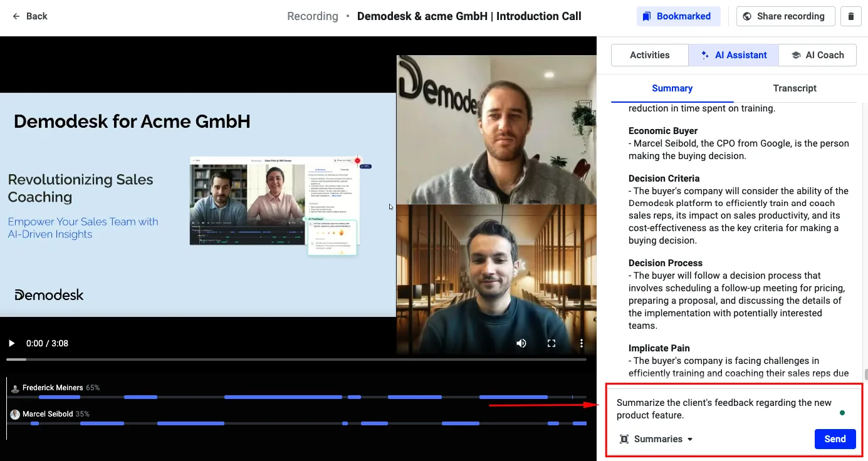Screen dimensions: 868x461
Task: Go back using the Back arrow
Action: [x=29, y=16]
